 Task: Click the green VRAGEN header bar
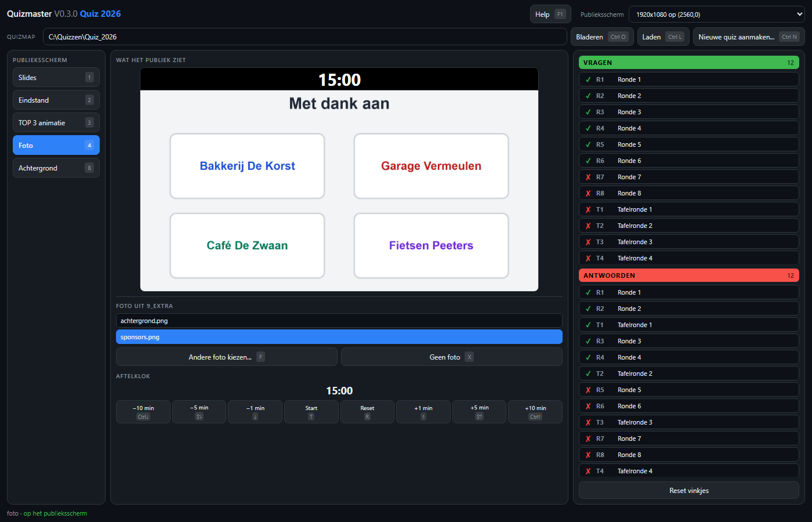689,63
